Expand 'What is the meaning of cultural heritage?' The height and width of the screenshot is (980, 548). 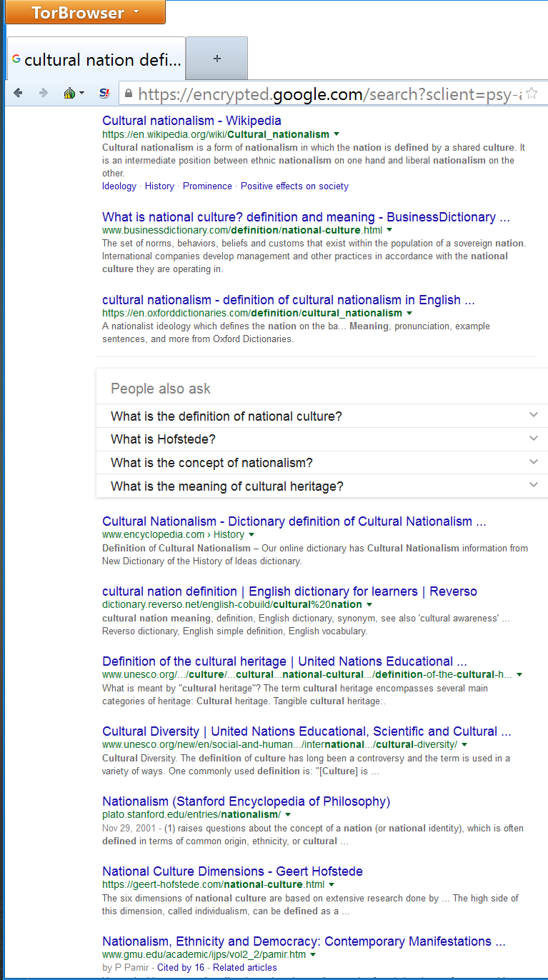pyautogui.click(x=322, y=486)
